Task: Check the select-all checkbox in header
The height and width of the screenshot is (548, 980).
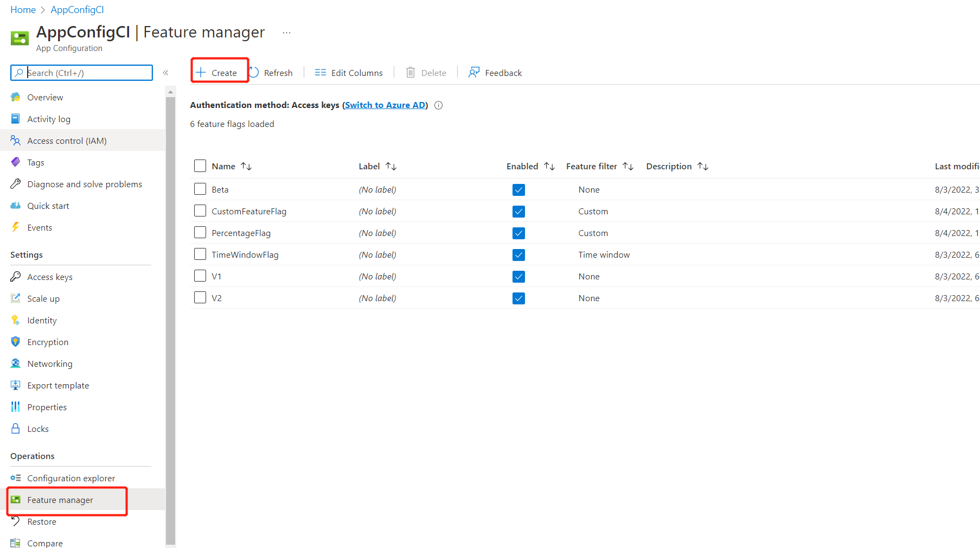Action: click(200, 166)
